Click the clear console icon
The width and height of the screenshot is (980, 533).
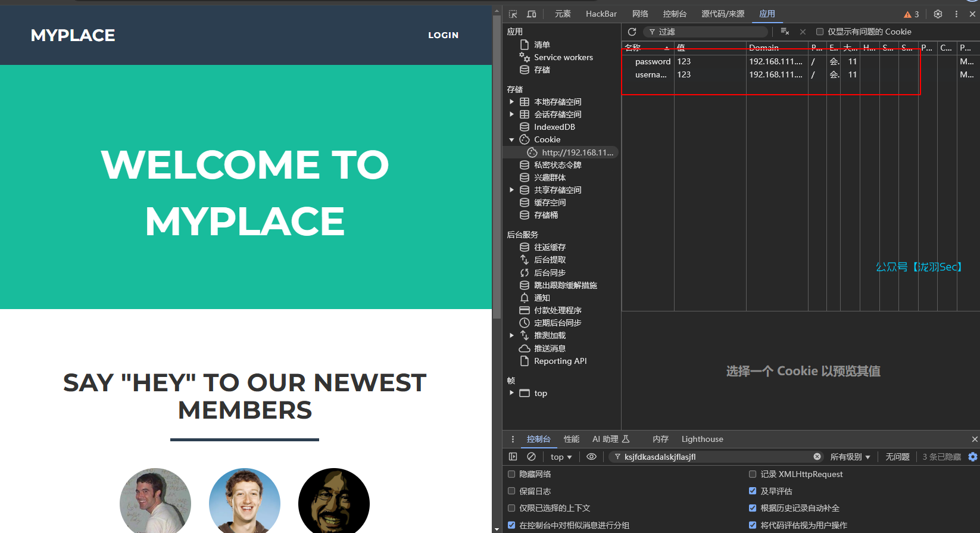(x=531, y=457)
